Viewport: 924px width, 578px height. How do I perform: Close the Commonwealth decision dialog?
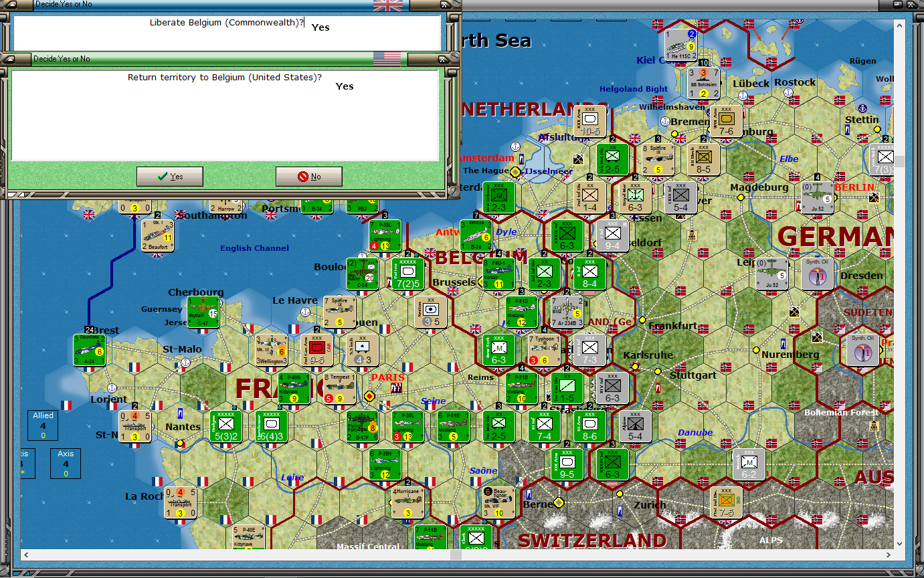(443, 5)
